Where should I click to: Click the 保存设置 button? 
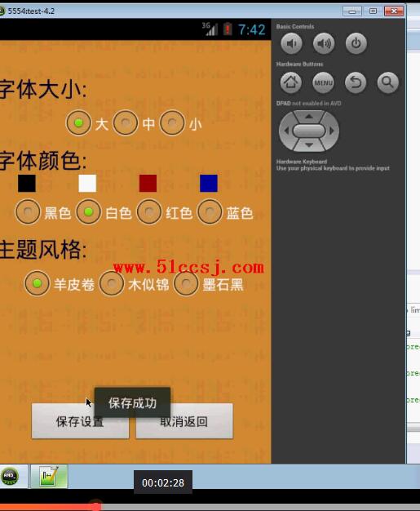pyautogui.click(x=80, y=421)
